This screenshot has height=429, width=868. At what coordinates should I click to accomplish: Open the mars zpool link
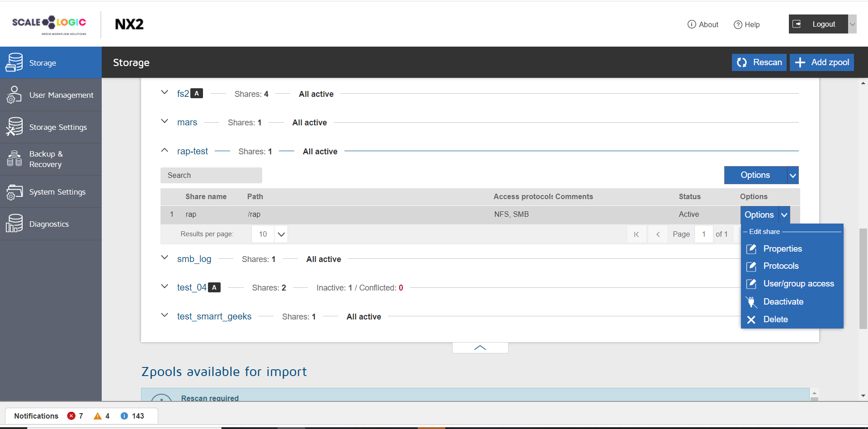click(187, 122)
